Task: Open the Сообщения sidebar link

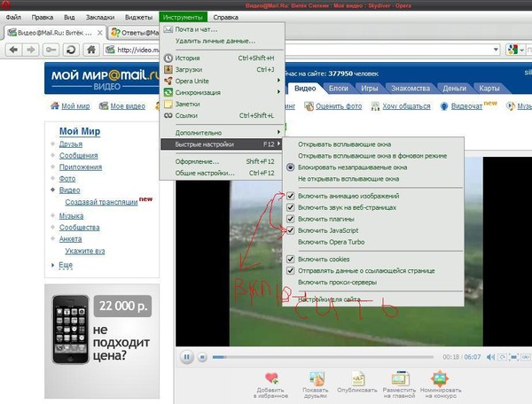Action: [78, 156]
